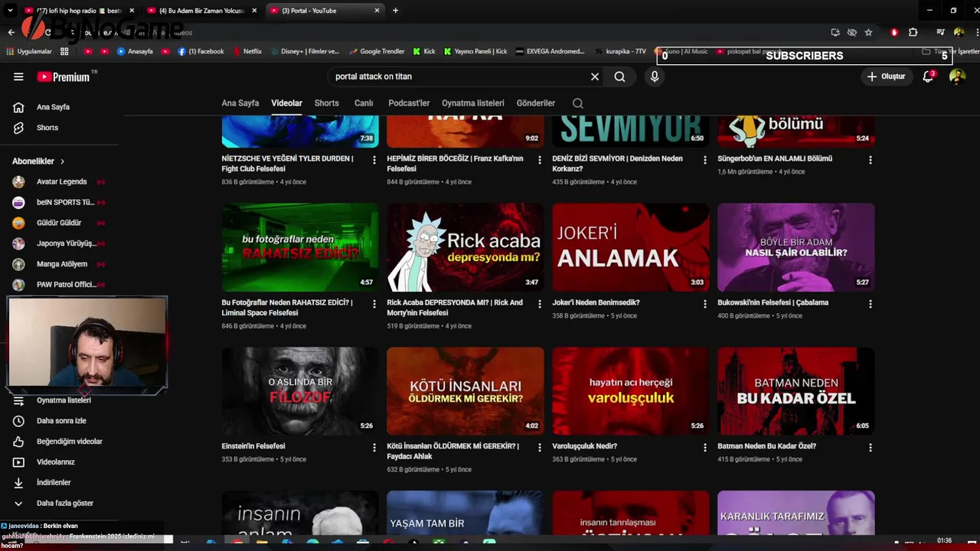The height and width of the screenshot is (551, 980).
Task: Open options for Varoluşçuluk Nedir video
Action: tap(704, 448)
